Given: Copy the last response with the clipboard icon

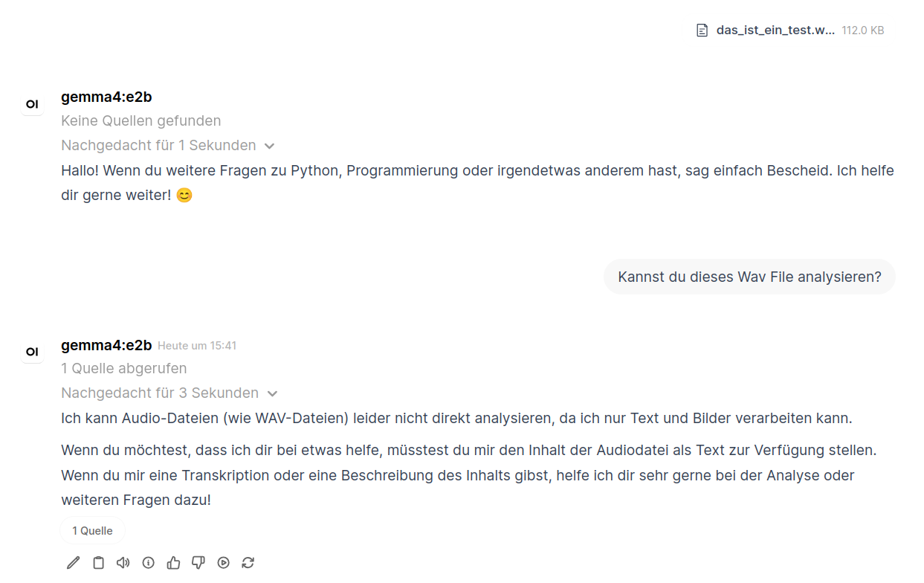Looking at the screenshot, I should click(98, 563).
